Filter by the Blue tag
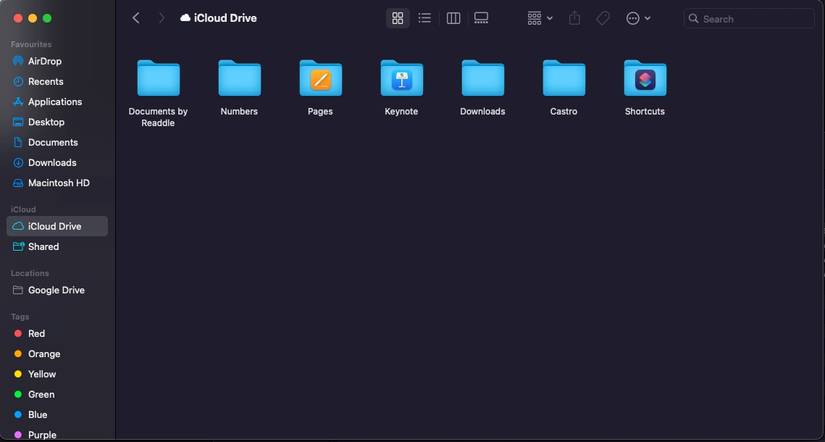Screen dimensions: 825x442 click(x=57, y=415)
